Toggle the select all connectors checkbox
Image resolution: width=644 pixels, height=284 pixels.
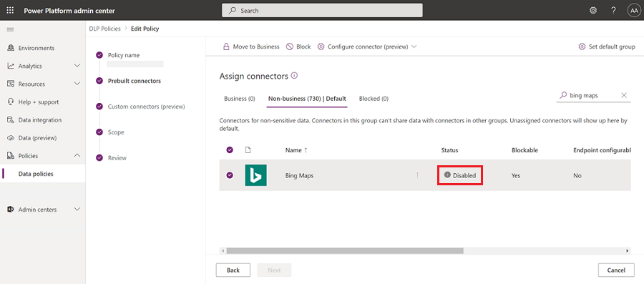pyautogui.click(x=230, y=150)
